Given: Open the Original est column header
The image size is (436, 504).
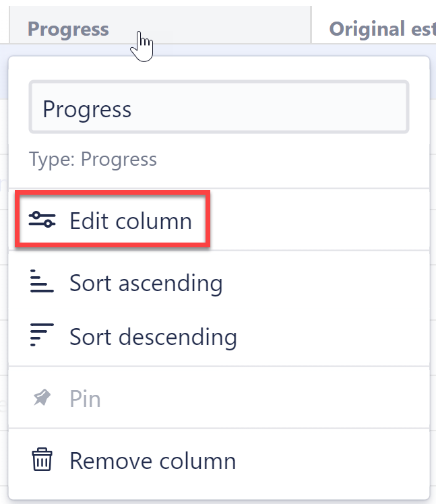Looking at the screenshot, I should pyautogui.click(x=381, y=29).
